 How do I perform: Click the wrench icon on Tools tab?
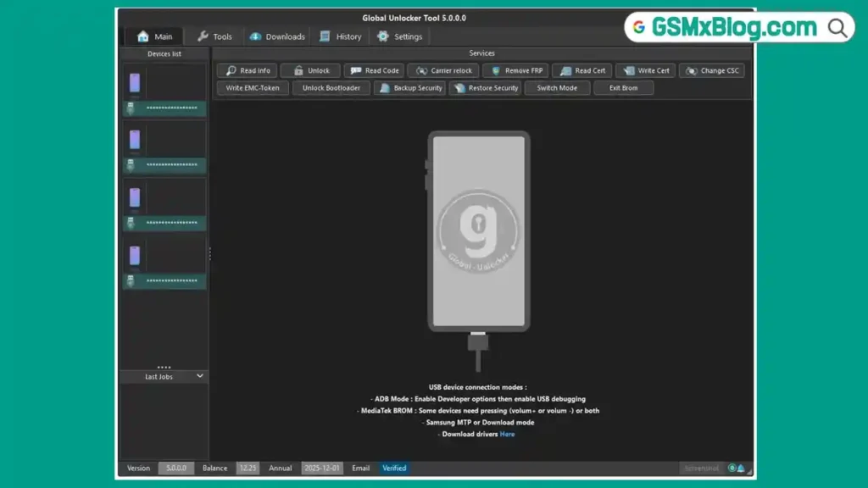pos(203,36)
